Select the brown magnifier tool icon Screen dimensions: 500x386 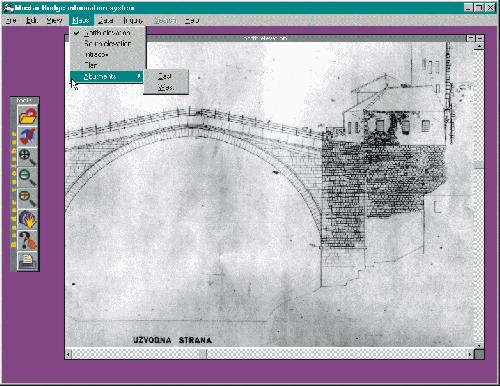tap(28, 198)
